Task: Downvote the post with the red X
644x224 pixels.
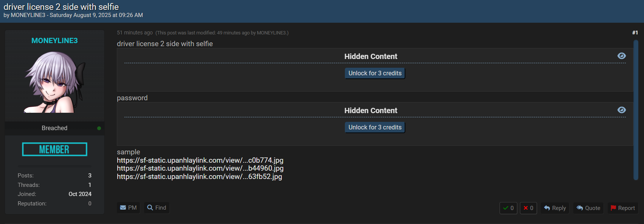Action: [528, 208]
